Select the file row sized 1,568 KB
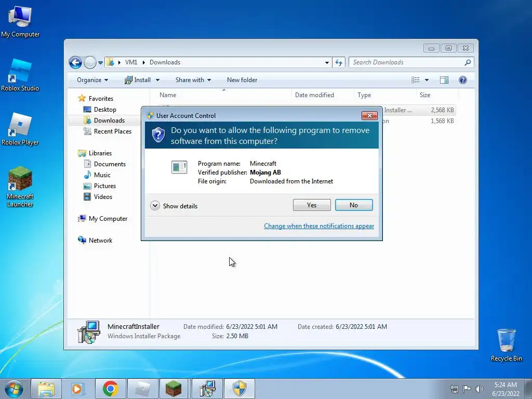The width and height of the screenshot is (532, 399). click(419, 121)
